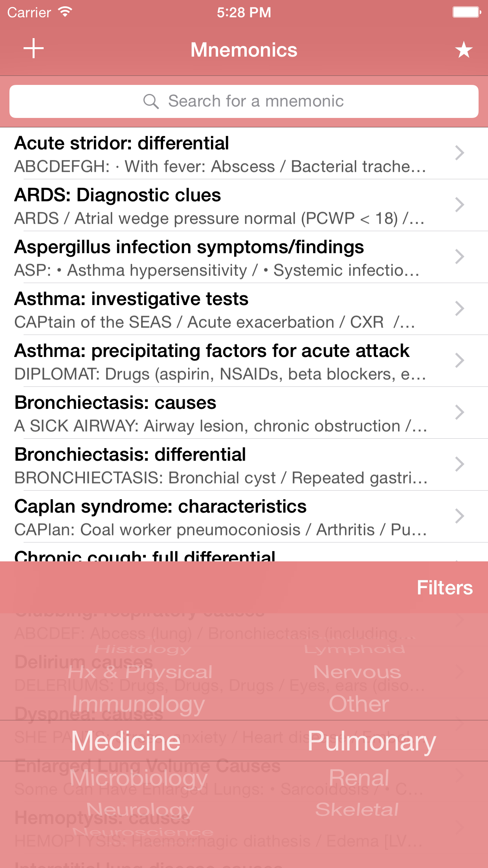Select Hx & Physical in left picker
Image resolution: width=488 pixels, height=868 pixels.
click(x=140, y=672)
